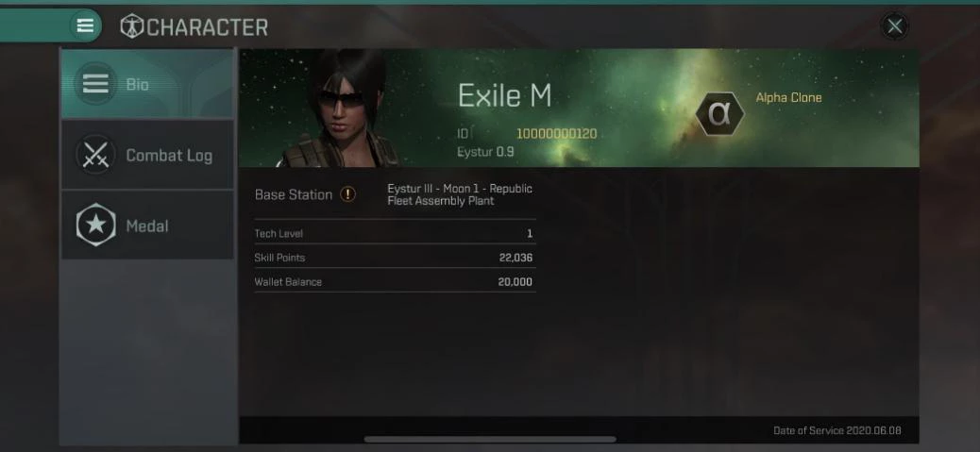Open the hamburger menu beside CHARACTER
980x452 pixels.
coord(85,25)
